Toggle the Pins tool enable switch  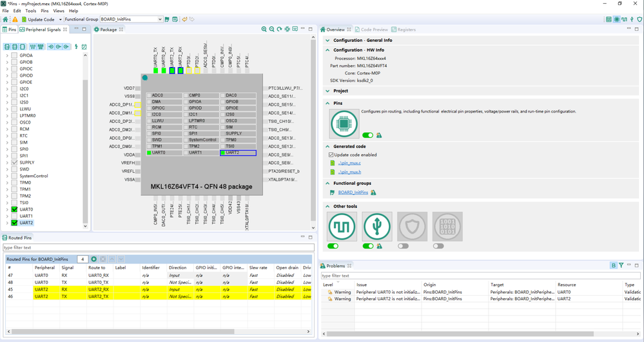pos(367,135)
